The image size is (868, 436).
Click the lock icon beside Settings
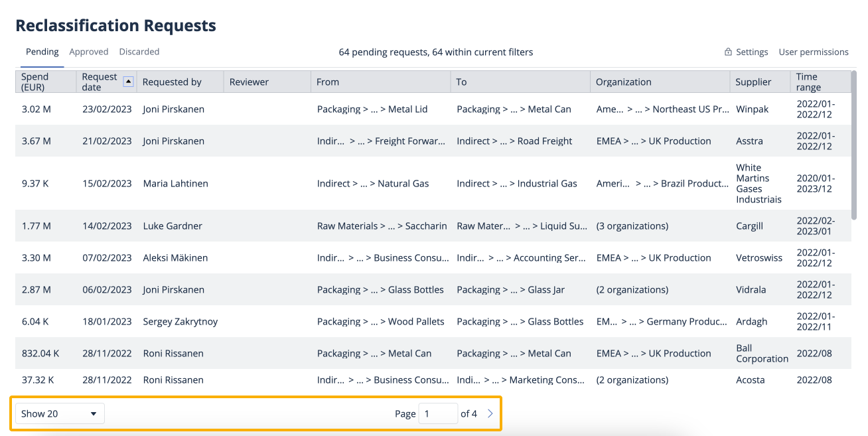tap(728, 52)
